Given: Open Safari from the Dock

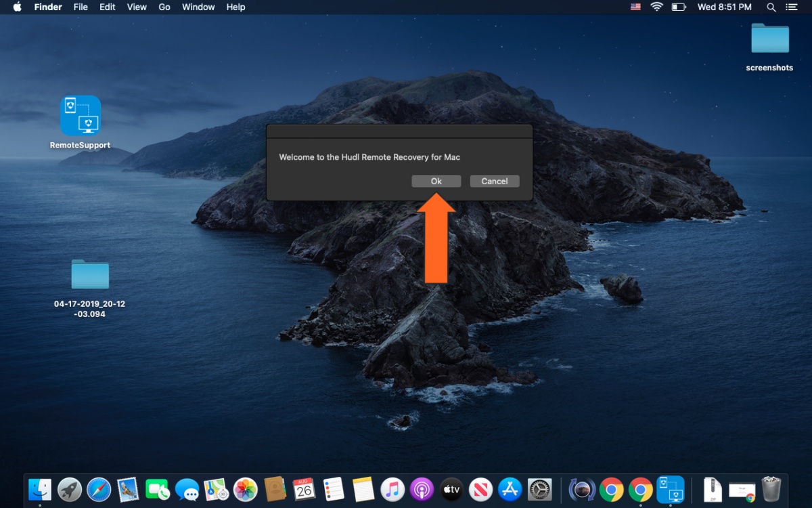Looking at the screenshot, I should [x=99, y=489].
